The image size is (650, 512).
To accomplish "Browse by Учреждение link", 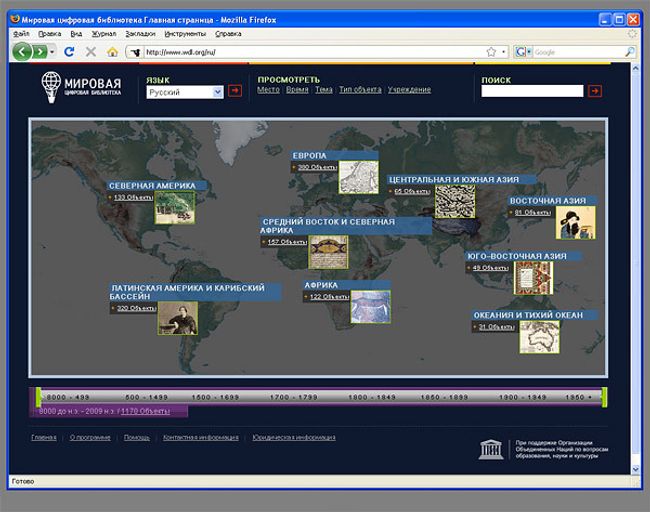I will [x=410, y=90].
